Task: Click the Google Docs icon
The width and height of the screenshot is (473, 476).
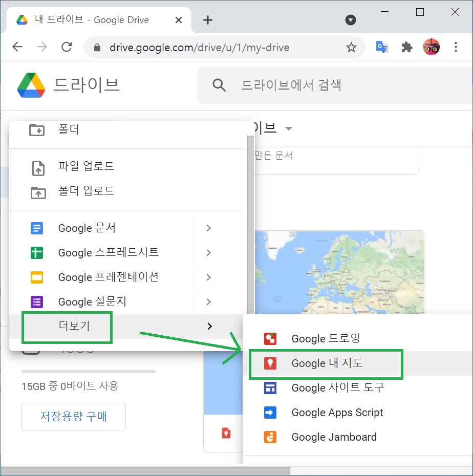Action: pyautogui.click(x=37, y=228)
